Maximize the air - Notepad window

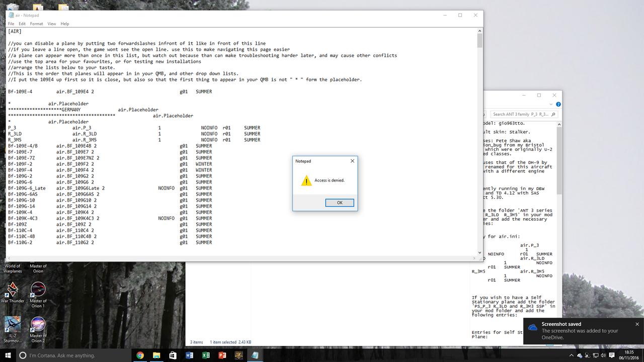coord(460,16)
